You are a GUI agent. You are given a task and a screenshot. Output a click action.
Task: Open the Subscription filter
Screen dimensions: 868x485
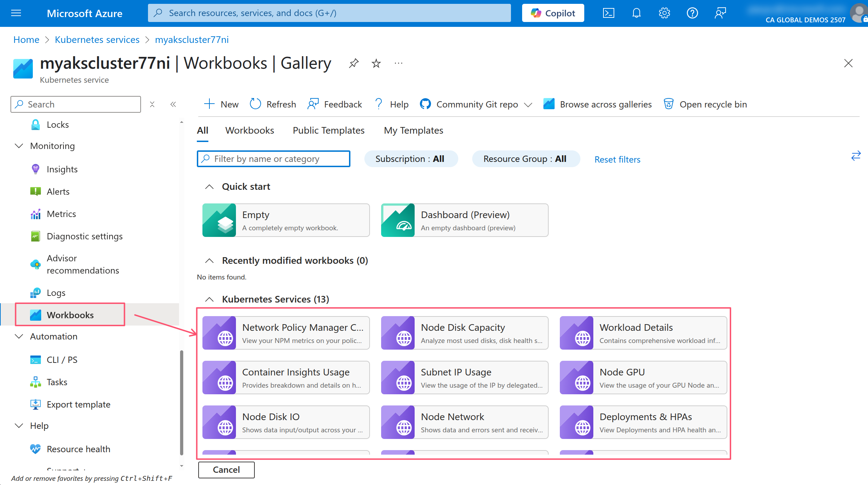point(411,159)
